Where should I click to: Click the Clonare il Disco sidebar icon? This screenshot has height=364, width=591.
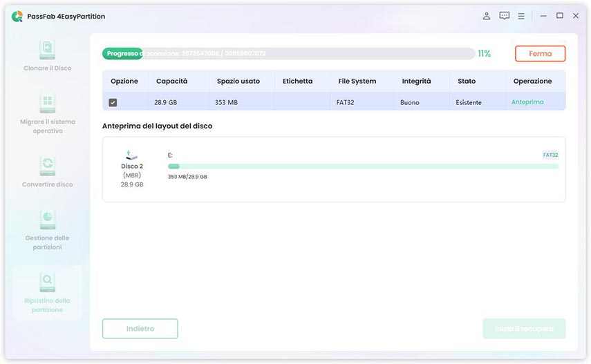48,50
